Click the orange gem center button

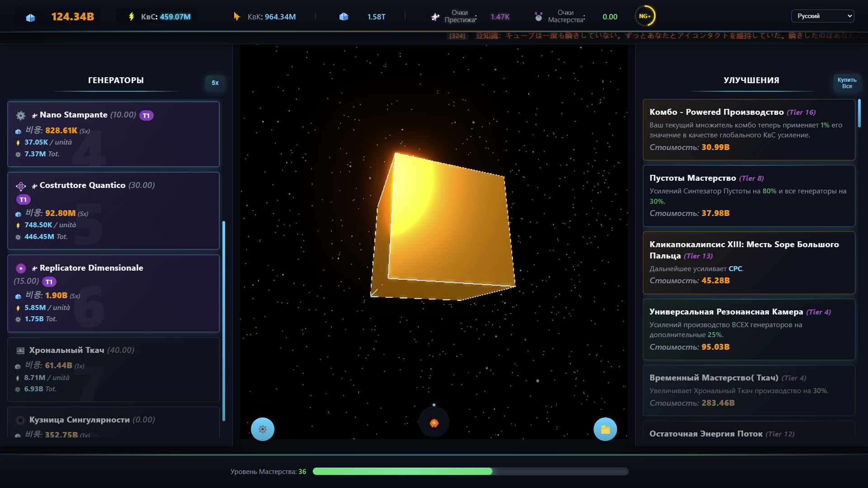[x=434, y=423]
